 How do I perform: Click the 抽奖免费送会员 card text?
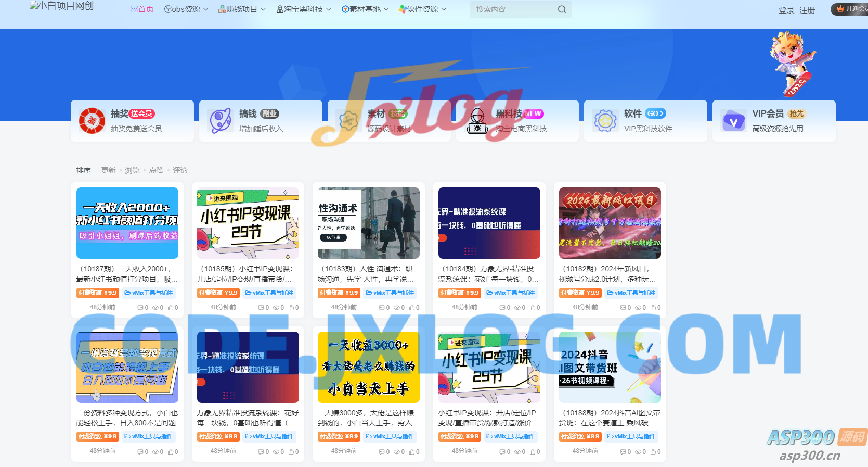(x=136, y=129)
